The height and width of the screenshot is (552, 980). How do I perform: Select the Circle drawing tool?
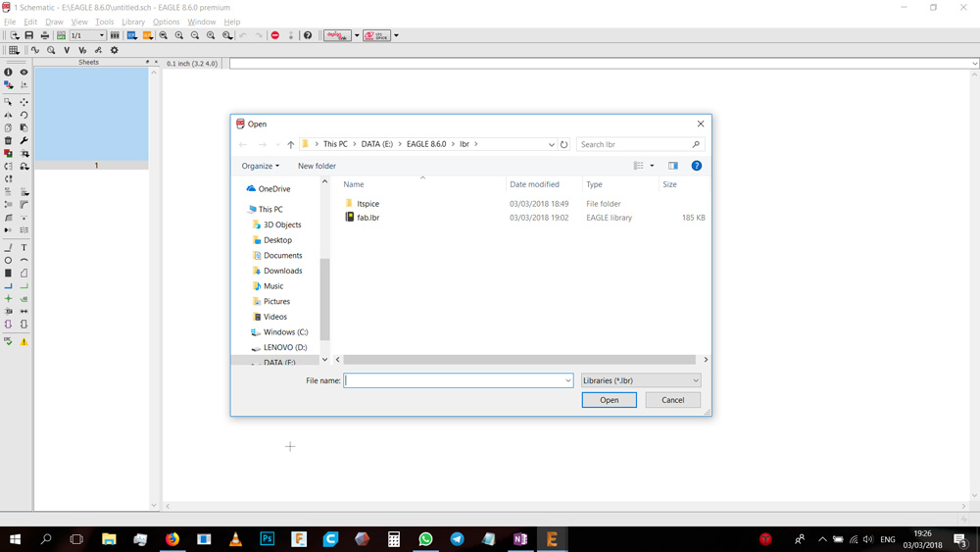click(x=8, y=260)
